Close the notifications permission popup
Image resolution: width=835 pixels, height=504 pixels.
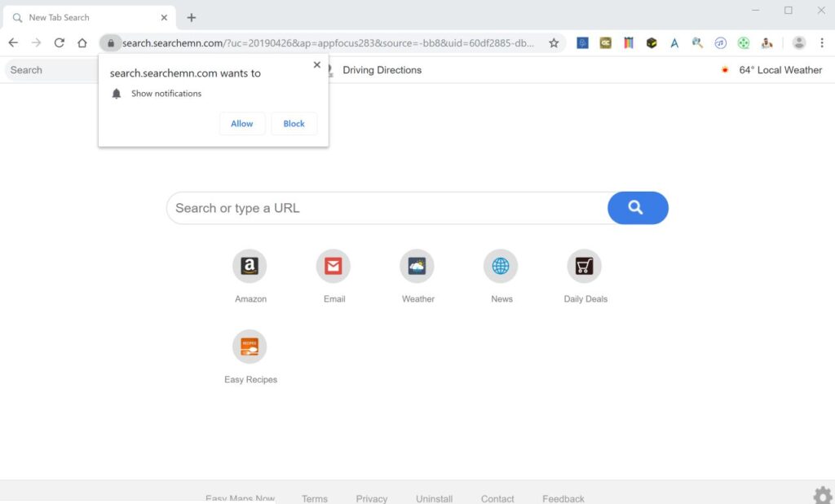[x=316, y=64]
